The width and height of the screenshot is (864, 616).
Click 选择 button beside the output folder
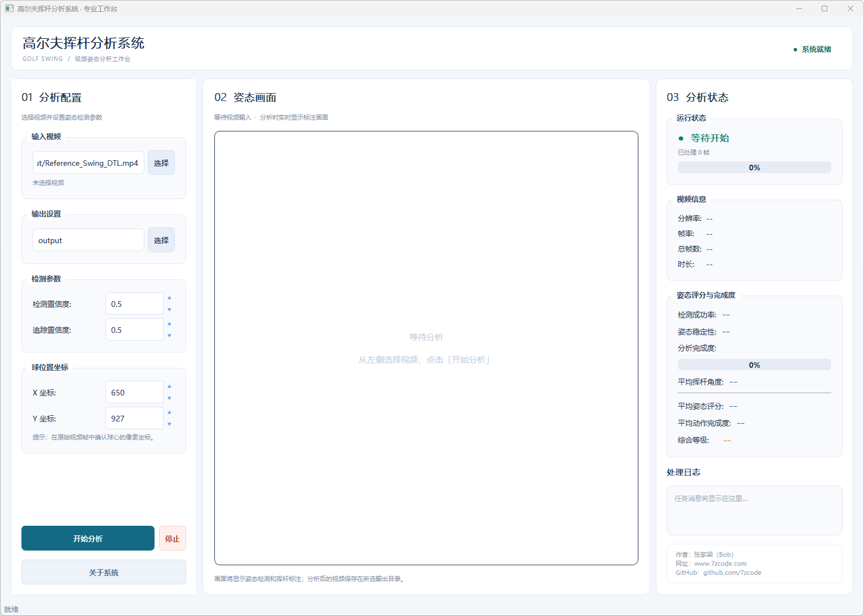click(x=161, y=240)
